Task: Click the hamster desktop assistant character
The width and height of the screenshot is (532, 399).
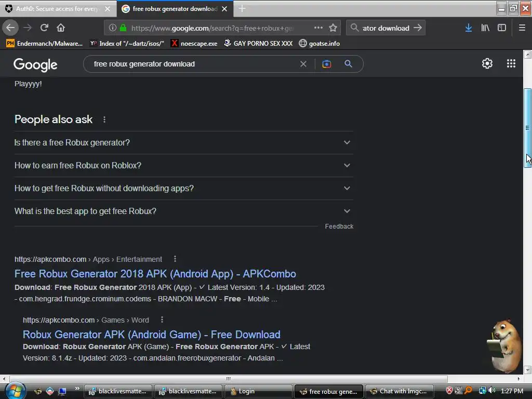Action: coord(504,345)
